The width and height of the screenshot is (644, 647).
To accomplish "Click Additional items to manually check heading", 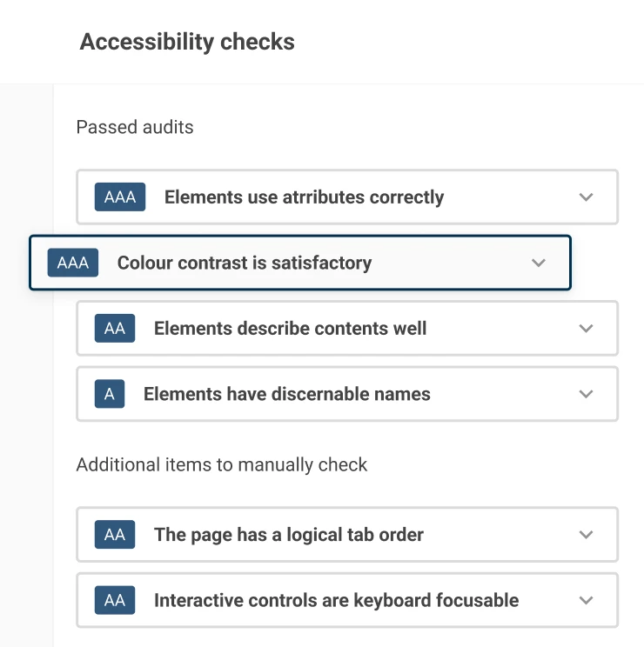I will click(222, 464).
